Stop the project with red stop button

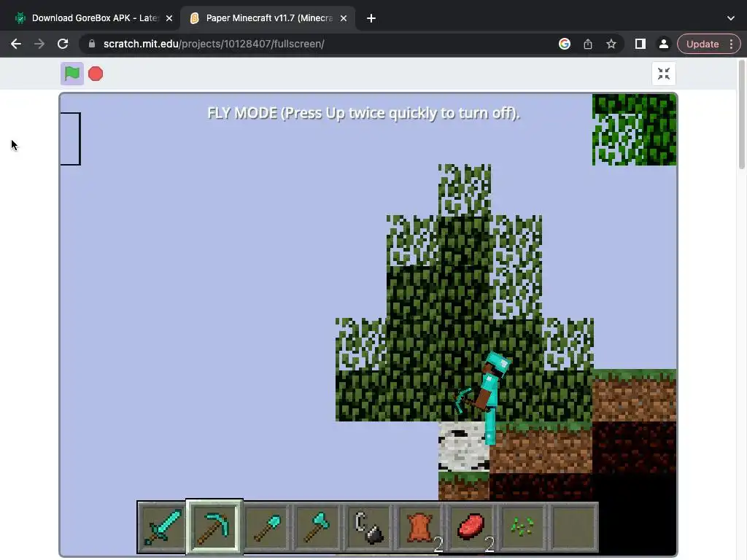coord(96,74)
